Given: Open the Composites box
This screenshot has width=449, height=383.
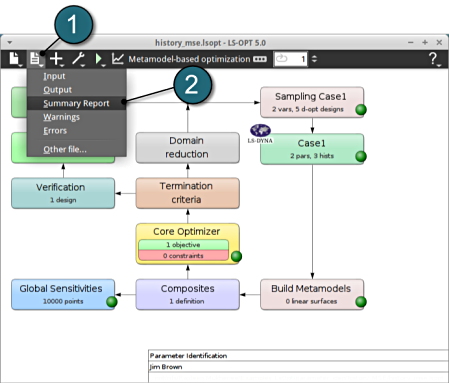Looking at the screenshot, I should (x=187, y=295).
